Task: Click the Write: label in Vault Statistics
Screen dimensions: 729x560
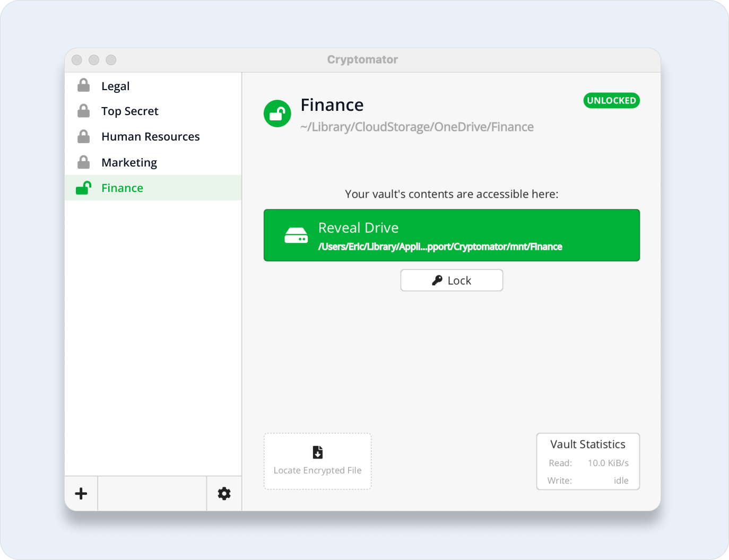Action: pyautogui.click(x=560, y=480)
